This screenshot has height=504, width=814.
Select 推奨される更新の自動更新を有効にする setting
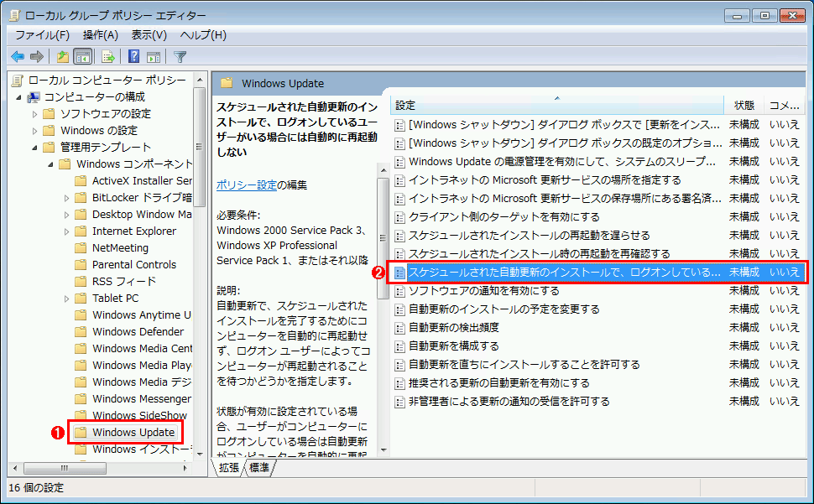point(498,383)
